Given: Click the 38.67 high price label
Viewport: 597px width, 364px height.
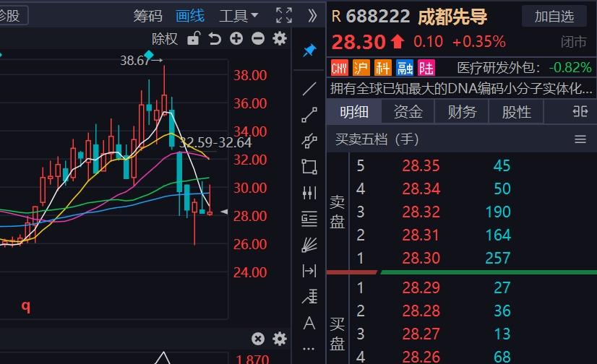Looking at the screenshot, I should pos(134,61).
